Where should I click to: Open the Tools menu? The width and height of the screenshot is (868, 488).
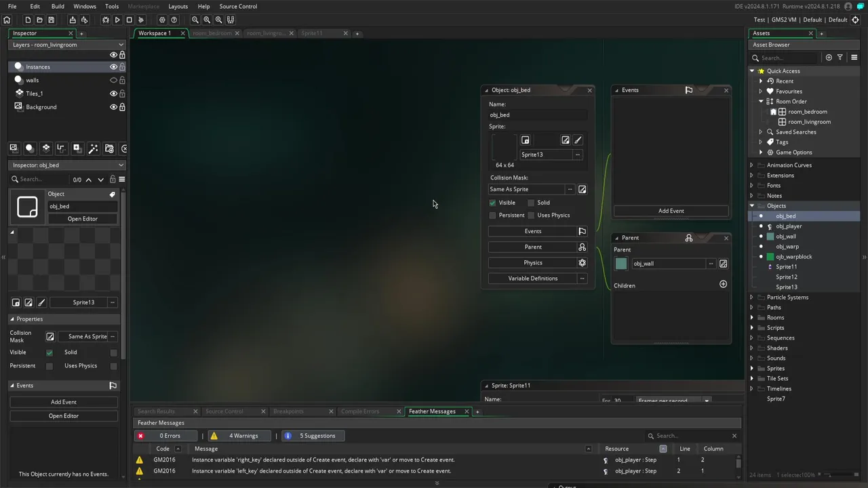(112, 6)
